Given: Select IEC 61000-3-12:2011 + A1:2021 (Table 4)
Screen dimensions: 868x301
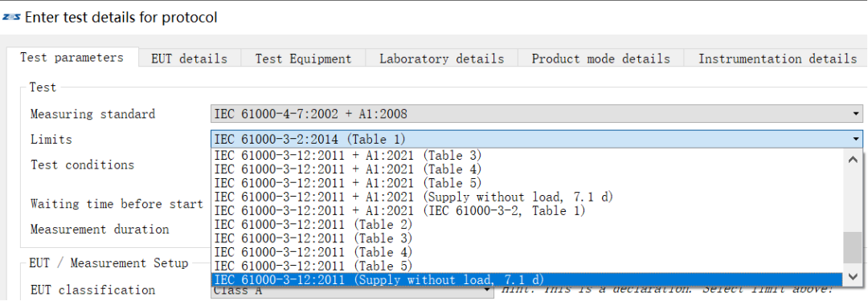Looking at the screenshot, I should pyautogui.click(x=527, y=169).
